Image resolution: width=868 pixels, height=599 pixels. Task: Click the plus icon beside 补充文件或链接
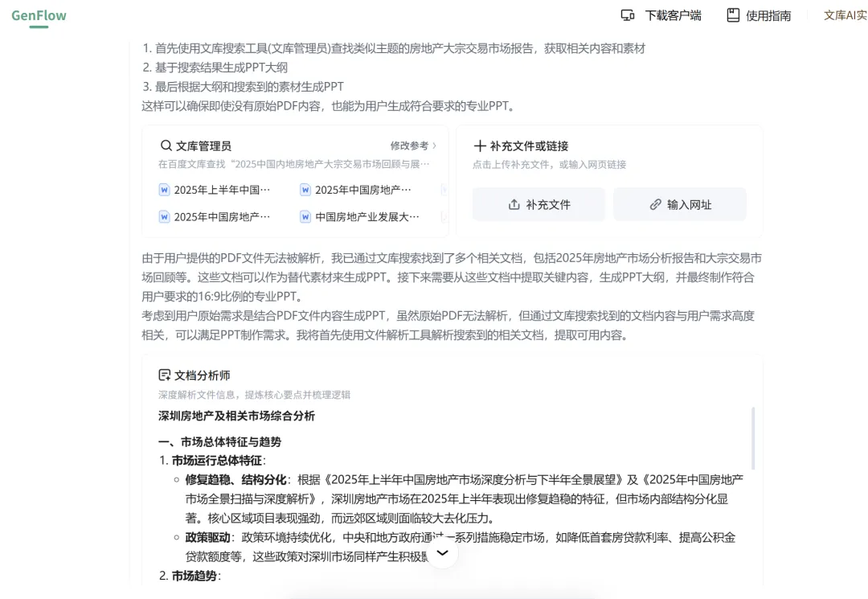480,146
